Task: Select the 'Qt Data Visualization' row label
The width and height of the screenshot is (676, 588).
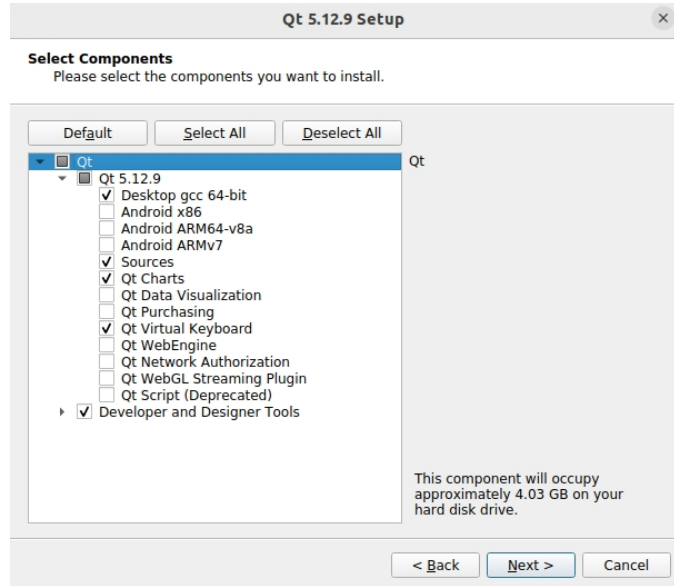Action: [191, 296]
